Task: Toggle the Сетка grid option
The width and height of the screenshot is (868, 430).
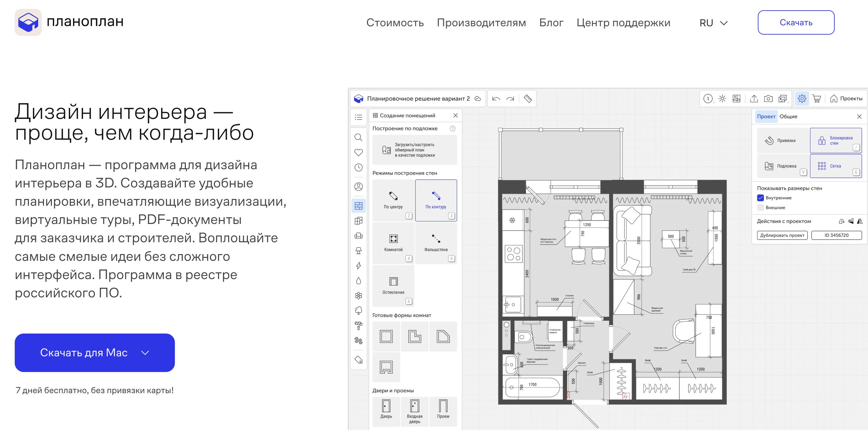Action: (x=836, y=166)
